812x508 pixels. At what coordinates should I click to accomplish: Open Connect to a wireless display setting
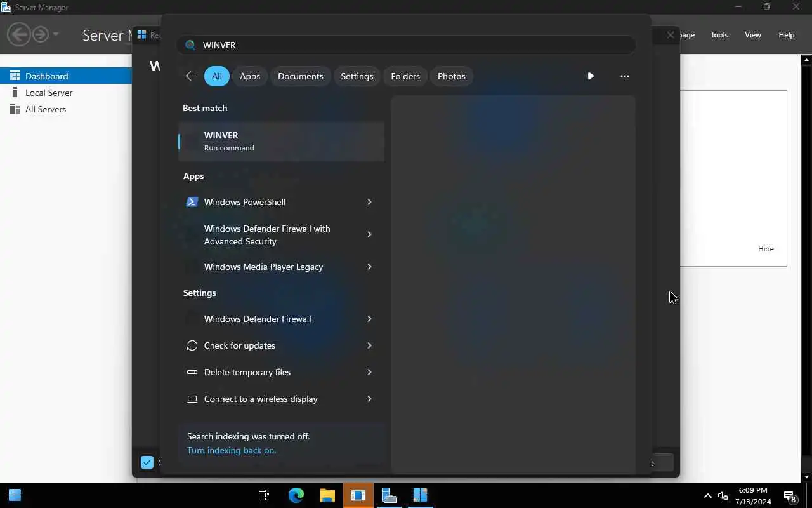[272, 399]
